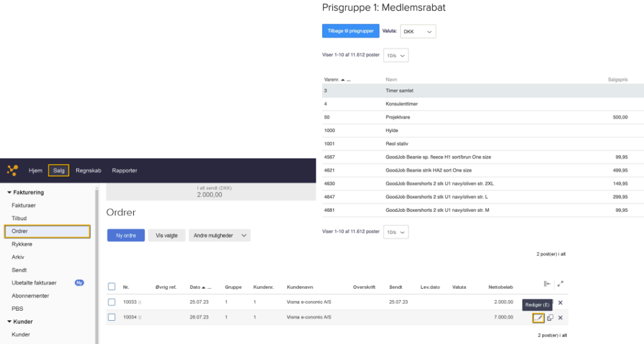
Task: Click Tilbage til prisgrupper button
Action: pos(350,31)
